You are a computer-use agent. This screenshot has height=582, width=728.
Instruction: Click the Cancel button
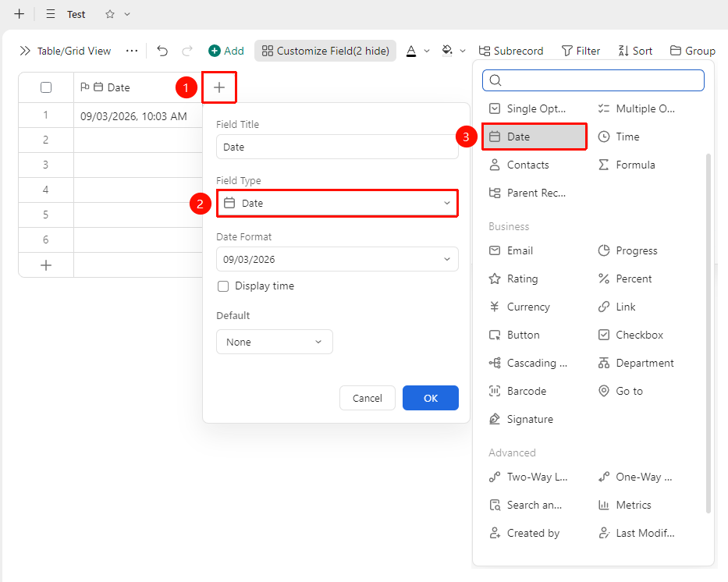[368, 398]
